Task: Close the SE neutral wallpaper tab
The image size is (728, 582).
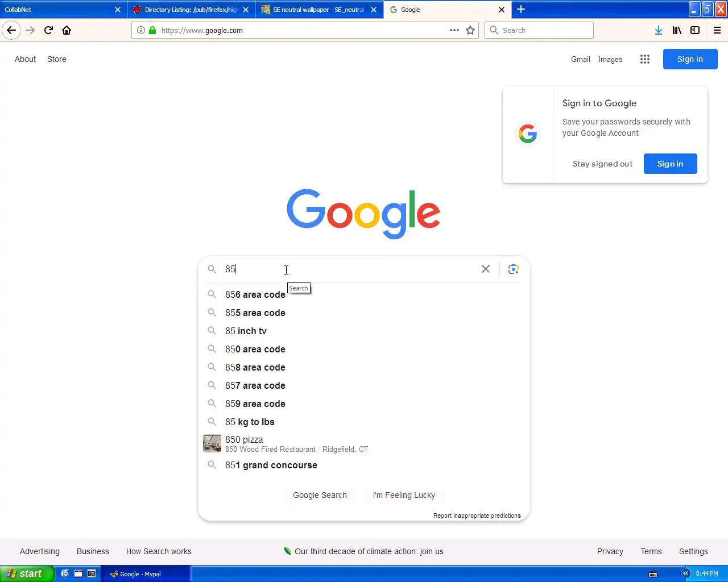Action: coord(374,10)
